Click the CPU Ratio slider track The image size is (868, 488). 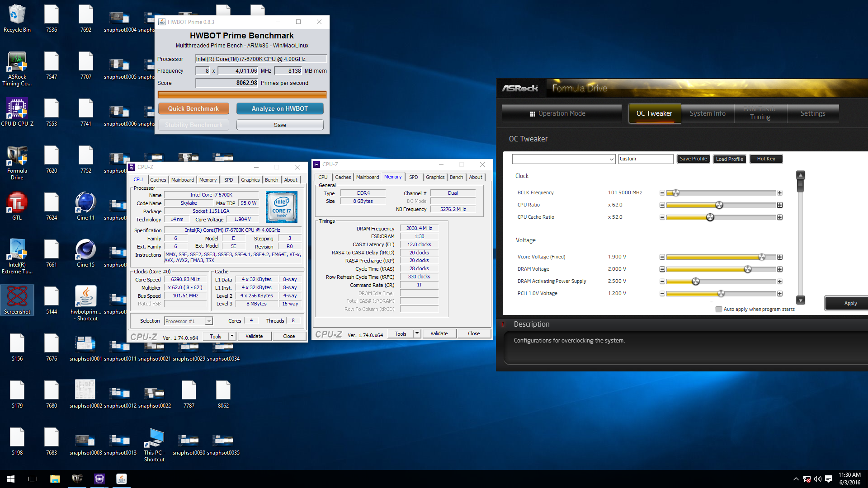(x=721, y=205)
